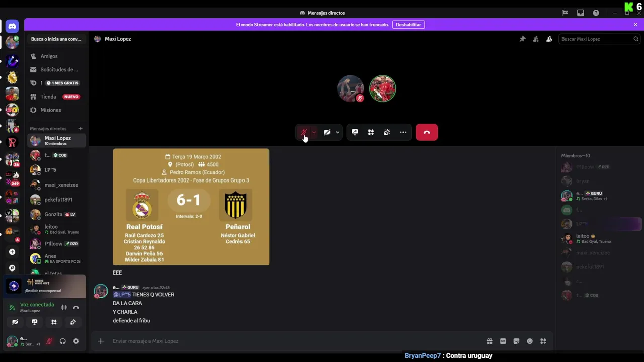
Task: Click Deshabilitar to disable Streamer mode
Action: click(x=408, y=24)
